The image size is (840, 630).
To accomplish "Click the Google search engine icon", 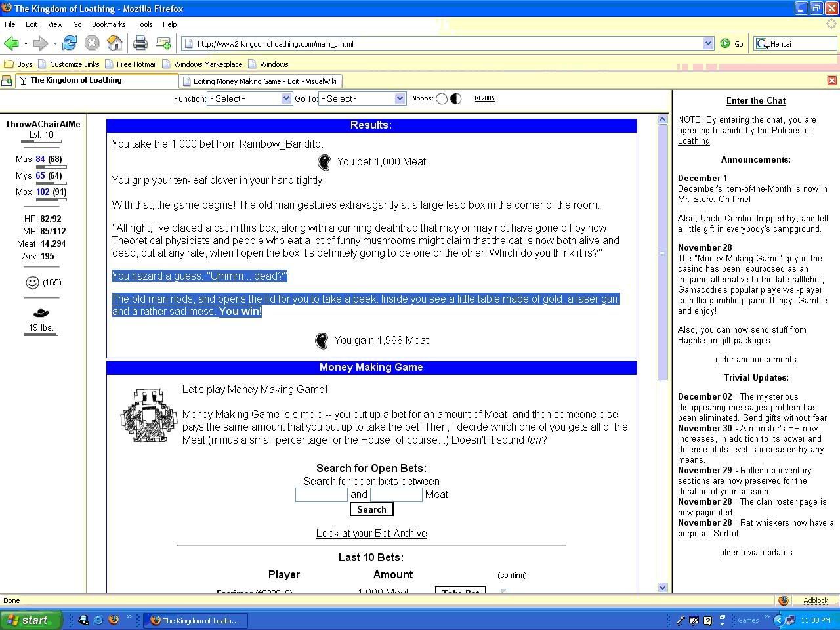I will pyautogui.click(x=762, y=44).
